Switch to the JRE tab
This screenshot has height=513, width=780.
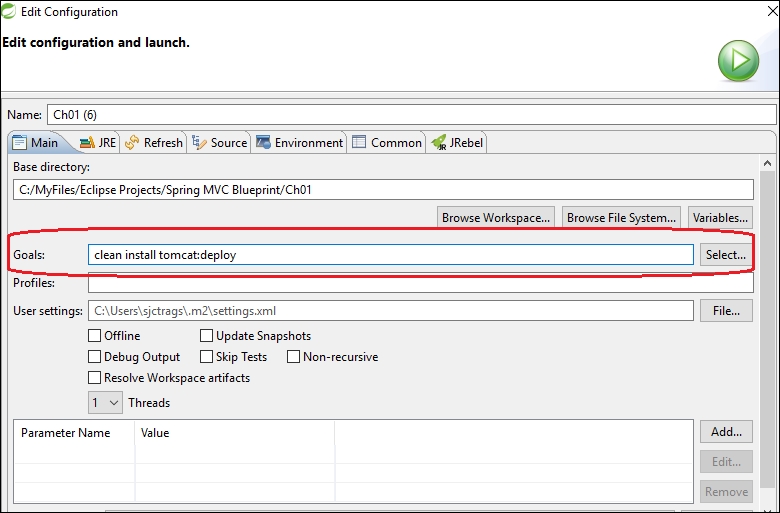97,143
